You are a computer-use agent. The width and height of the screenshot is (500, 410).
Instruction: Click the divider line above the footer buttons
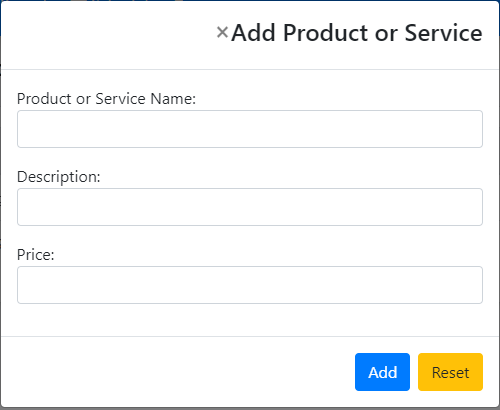tap(250, 336)
